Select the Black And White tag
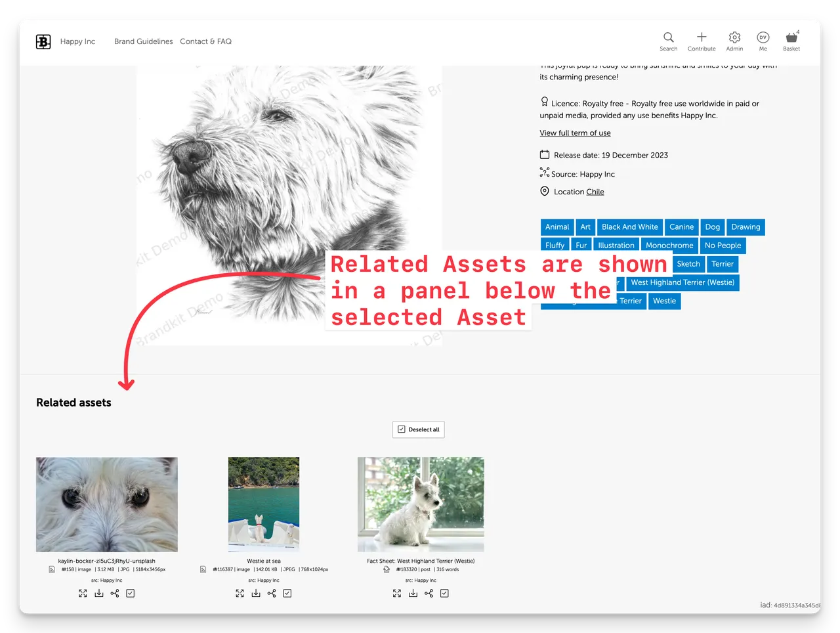This screenshot has width=840, height=633. tap(630, 227)
